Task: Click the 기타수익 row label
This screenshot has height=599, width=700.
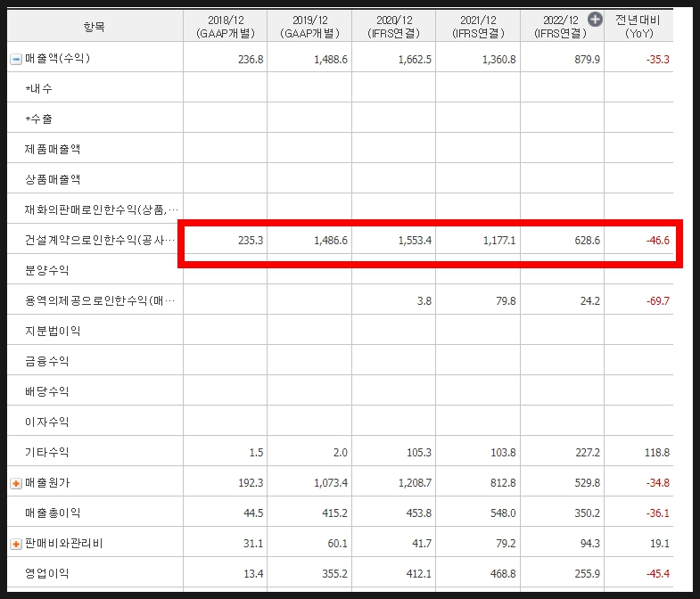Action: pos(47,452)
